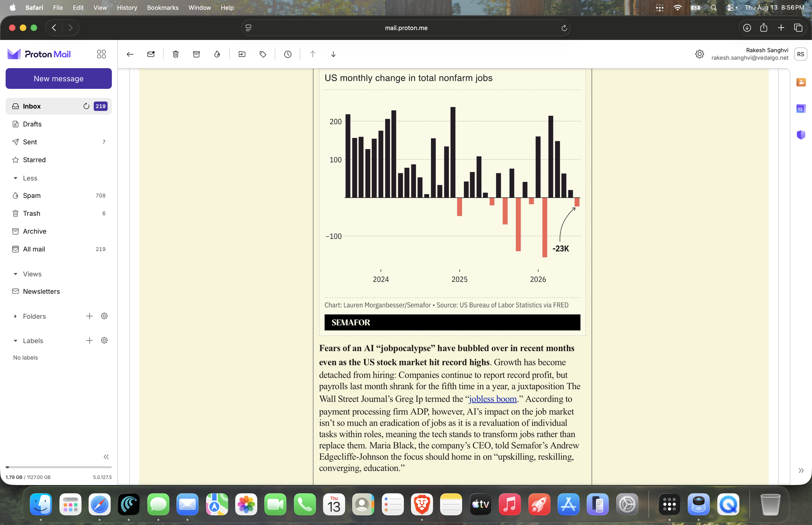Open Contacts side panel icon
Viewport: 812px width, 525px height.
click(x=801, y=82)
